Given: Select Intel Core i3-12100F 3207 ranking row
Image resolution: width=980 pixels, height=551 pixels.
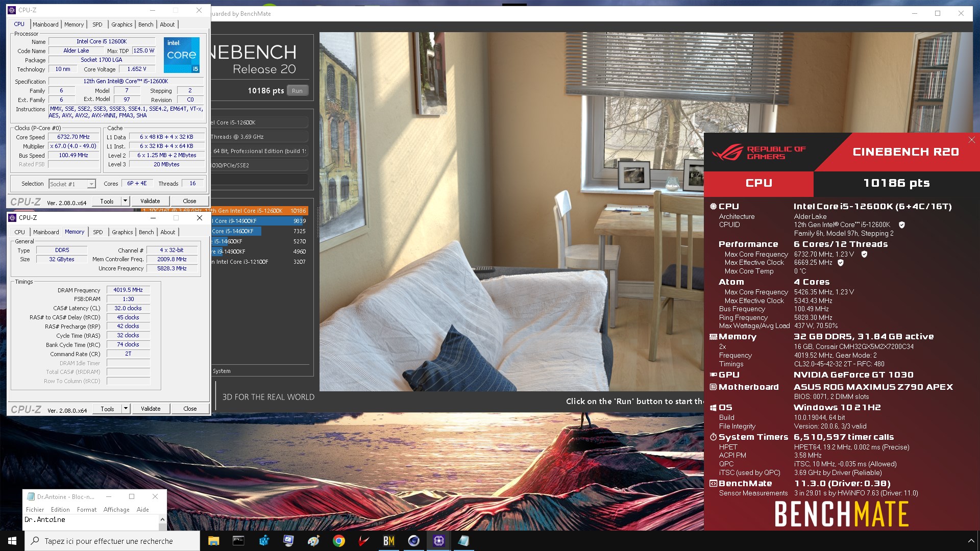Looking at the screenshot, I should click(259, 262).
